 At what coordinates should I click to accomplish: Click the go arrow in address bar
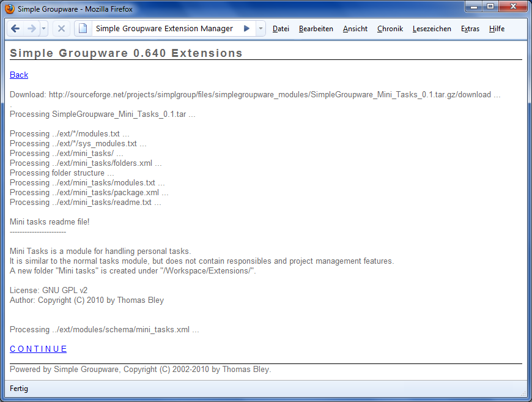pos(246,29)
